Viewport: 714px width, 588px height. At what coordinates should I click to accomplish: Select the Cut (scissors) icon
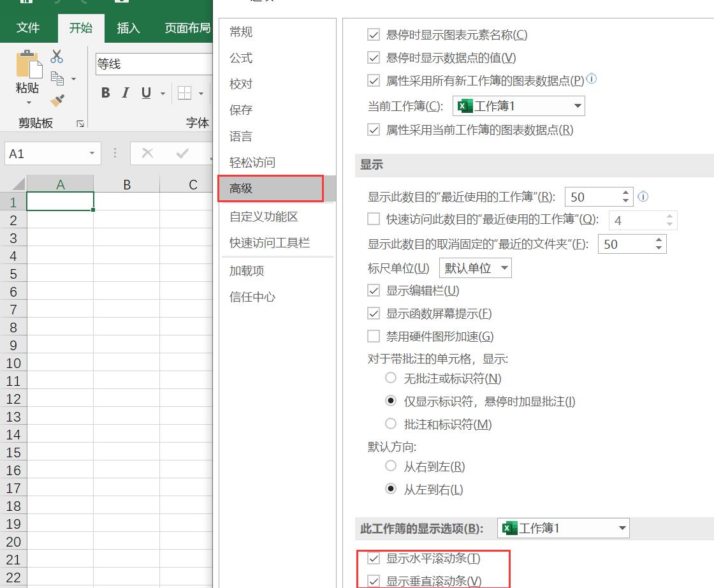[x=56, y=56]
